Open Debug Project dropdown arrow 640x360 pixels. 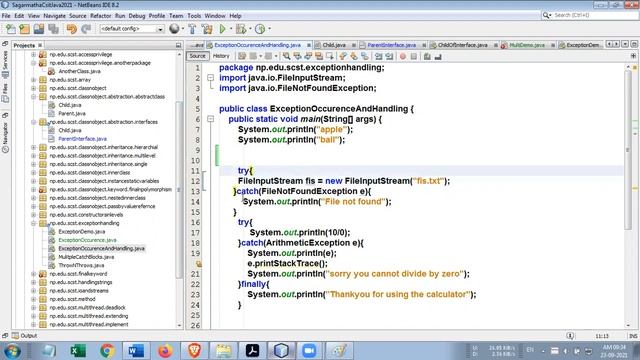tap(250, 29)
